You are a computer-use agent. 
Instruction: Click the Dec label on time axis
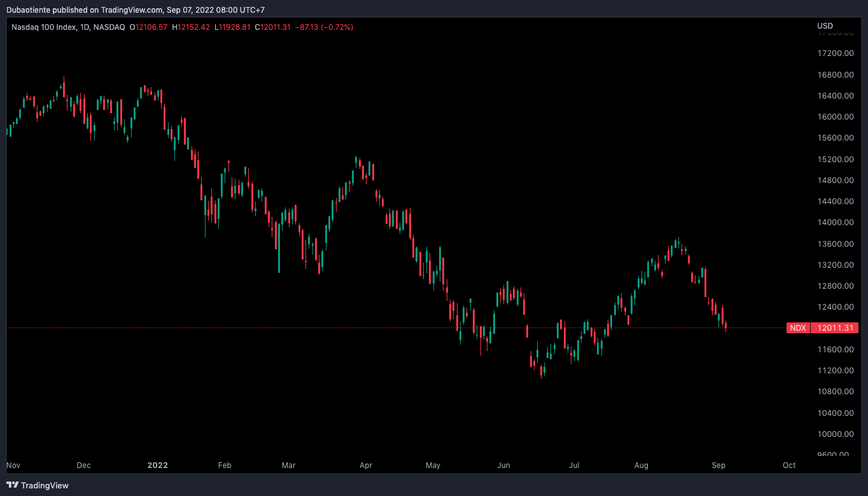pyautogui.click(x=83, y=465)
